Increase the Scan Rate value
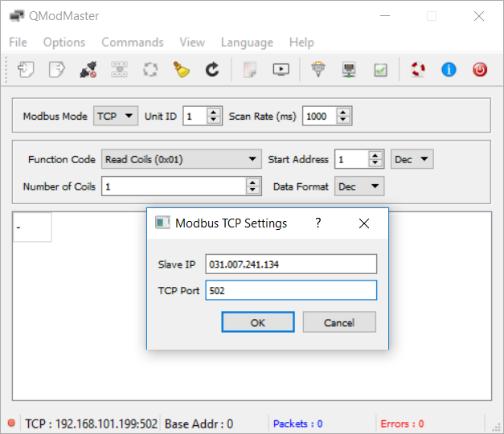This screenshot has width=504, height=434. 343,112
